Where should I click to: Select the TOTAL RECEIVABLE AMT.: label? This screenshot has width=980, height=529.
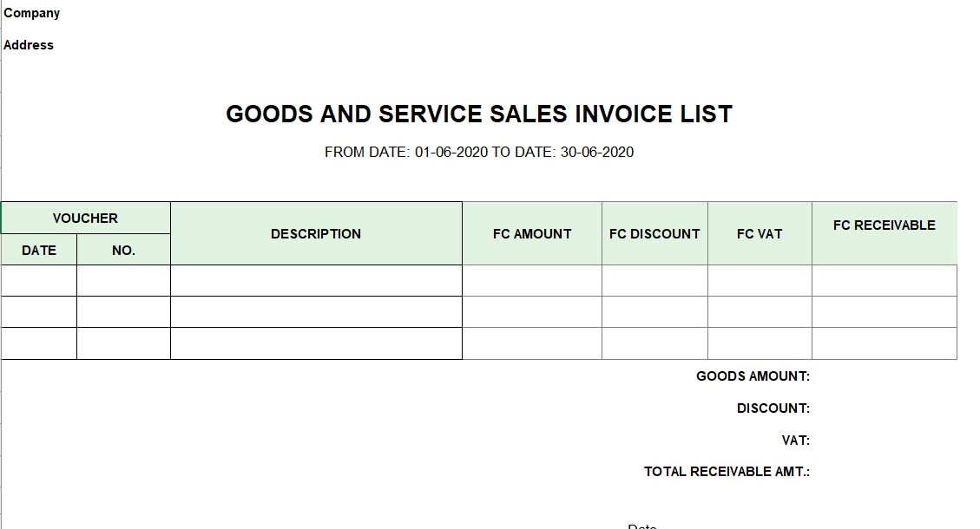pyautogui.click(x=727, y=472)
